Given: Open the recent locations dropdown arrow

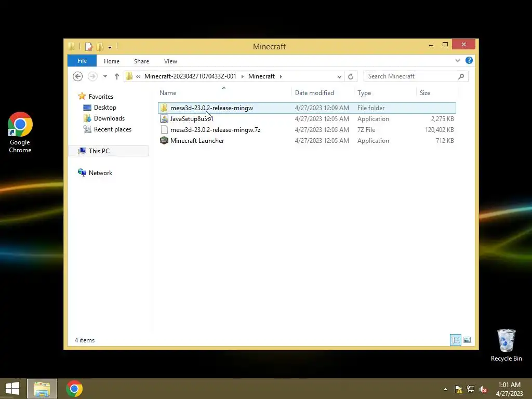Looking at the screenshot, I should [x=105, y=76].
